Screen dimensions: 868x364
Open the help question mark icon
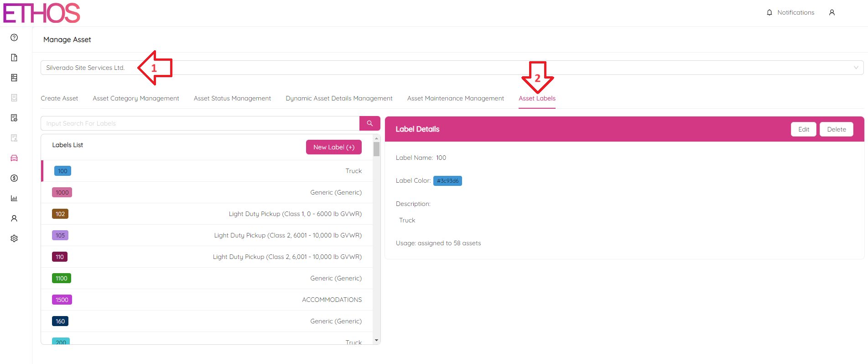coord(14,37)
